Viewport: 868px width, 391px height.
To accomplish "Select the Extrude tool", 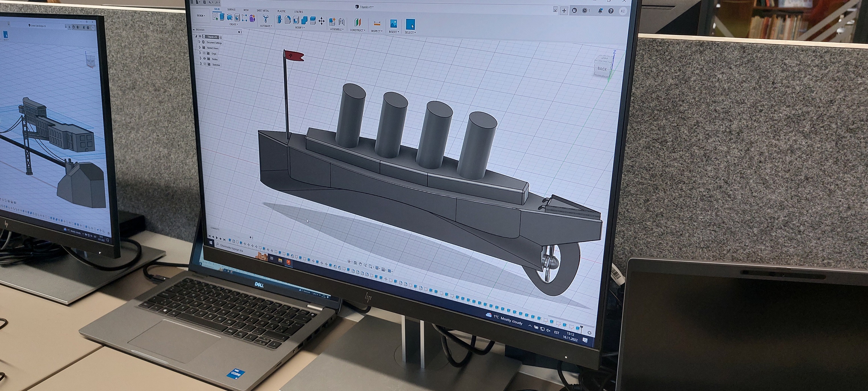I will [x=222, y=17].
